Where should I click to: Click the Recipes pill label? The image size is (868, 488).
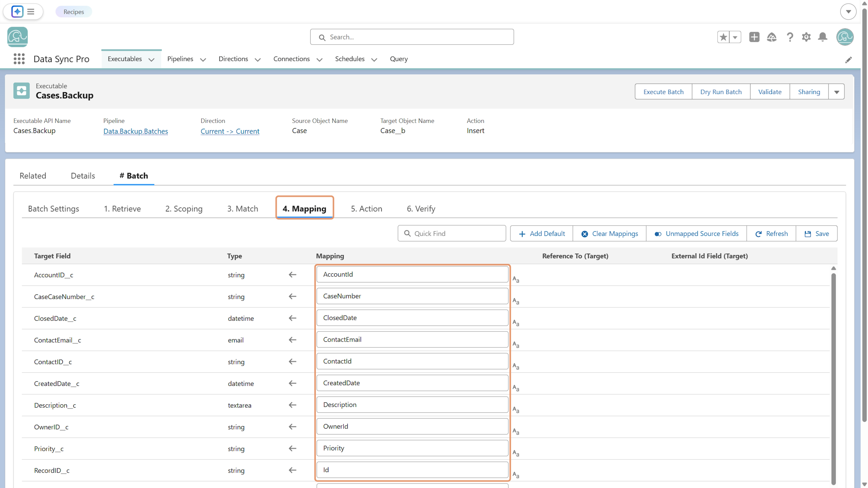point(74,12)
